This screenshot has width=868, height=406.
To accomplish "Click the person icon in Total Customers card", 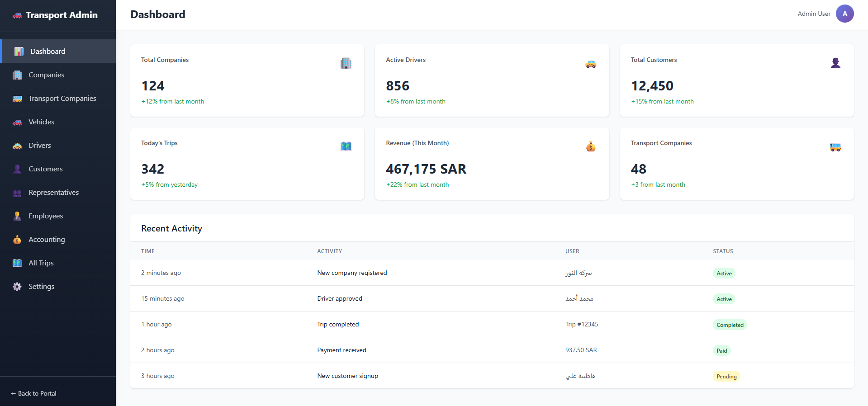I will 835,63.
